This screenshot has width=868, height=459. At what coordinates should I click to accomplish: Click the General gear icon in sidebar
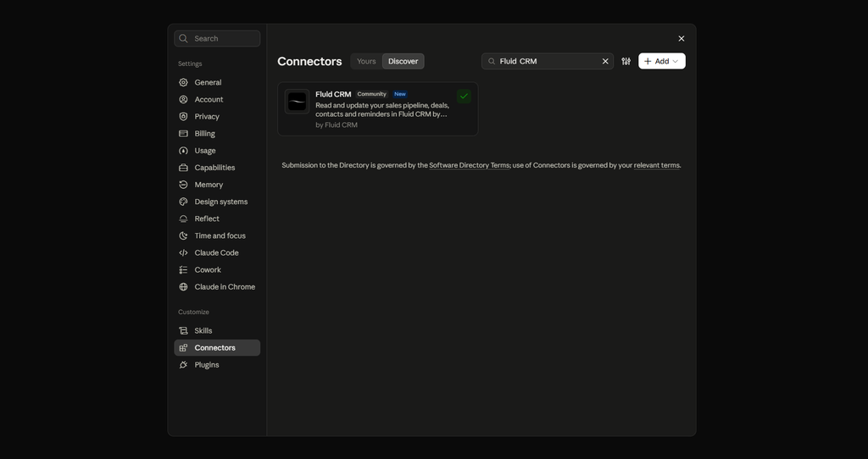183,82
